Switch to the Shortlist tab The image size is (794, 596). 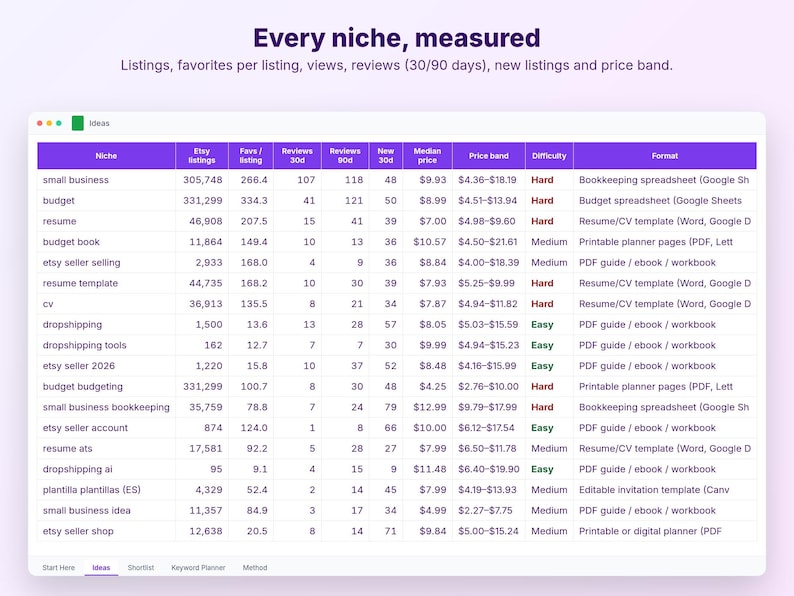141,568
